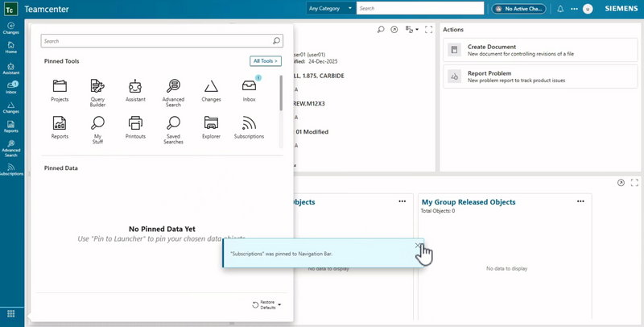This screenshot has width=644, height=327.
Task: Open Subscriptions from the left navigation bar
Action: tap(11, 170)
